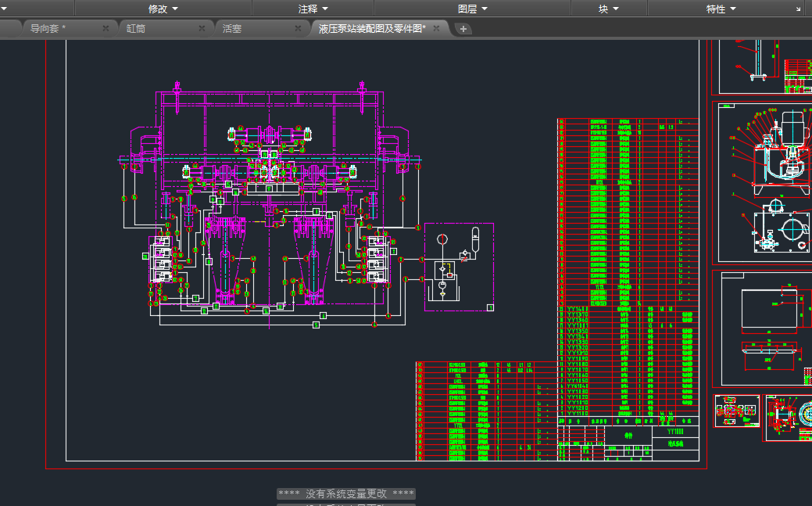This screenshot has height=506, width=812.
Task: Switch to the 导向套 tab
Action: click(x=48, y=28)
